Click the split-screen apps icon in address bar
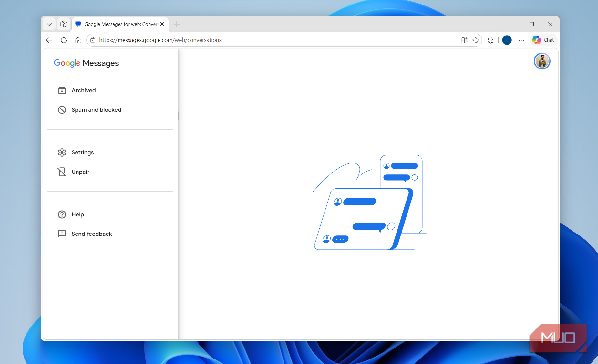Screen dimensions: 598x364 pos(464,40)
